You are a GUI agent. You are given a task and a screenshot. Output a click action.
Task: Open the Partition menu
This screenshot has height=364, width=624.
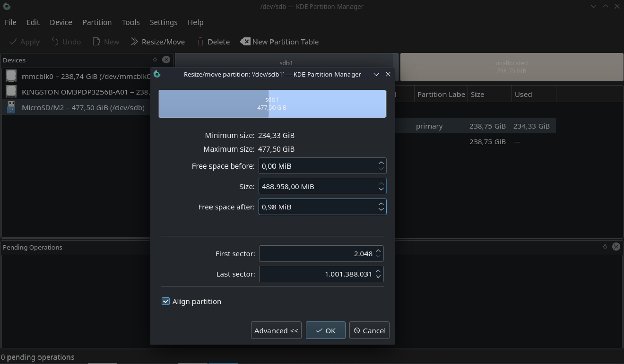pyautogui.click(x=97, y=22)
